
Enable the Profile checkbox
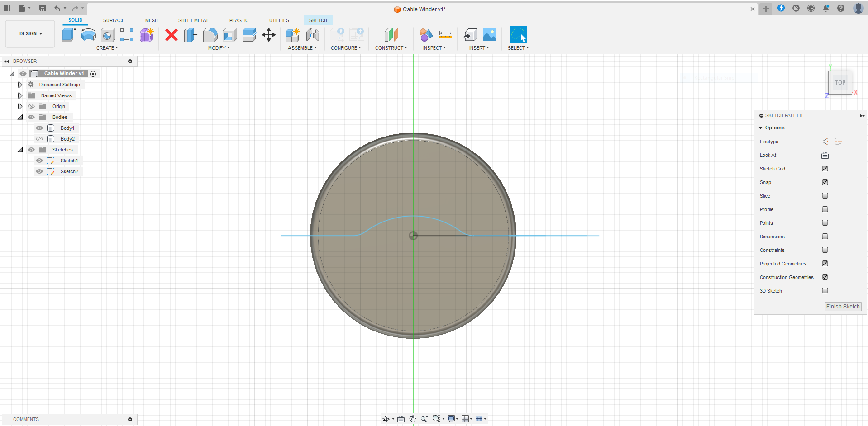pyautogui.click(x=825, y=209)
